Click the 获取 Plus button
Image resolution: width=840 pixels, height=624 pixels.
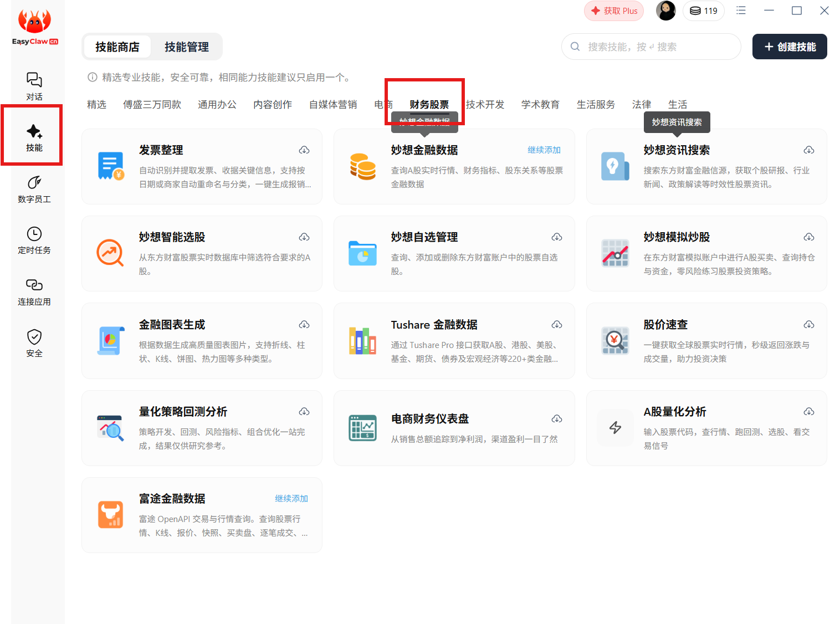(x=614, y=11)
